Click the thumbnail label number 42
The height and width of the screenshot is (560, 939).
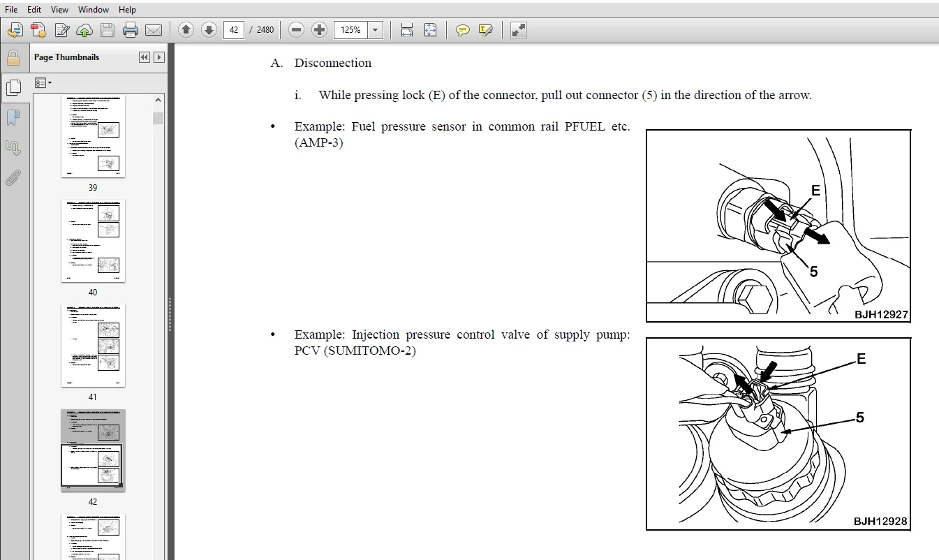pyautogui.click(x=93, y=501)
